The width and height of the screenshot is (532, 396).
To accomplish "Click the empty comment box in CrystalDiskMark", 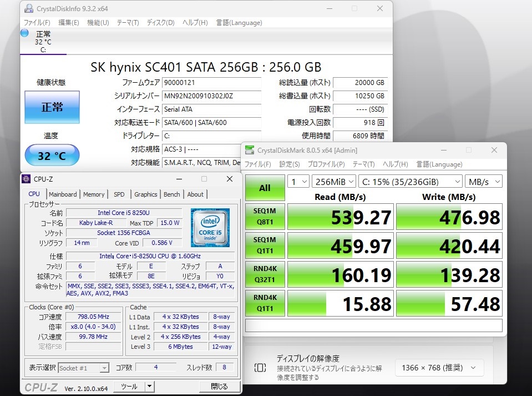I will click(x=373, y=325).
